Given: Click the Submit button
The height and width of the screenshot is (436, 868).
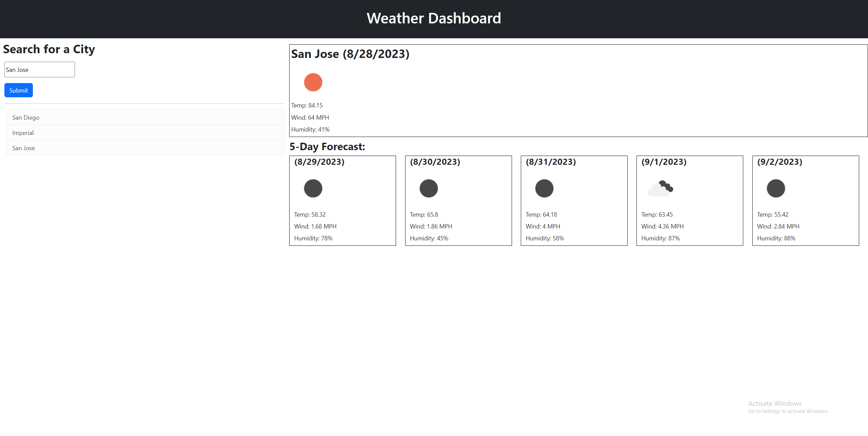Looking at the screenshot, I should [18, 90].
